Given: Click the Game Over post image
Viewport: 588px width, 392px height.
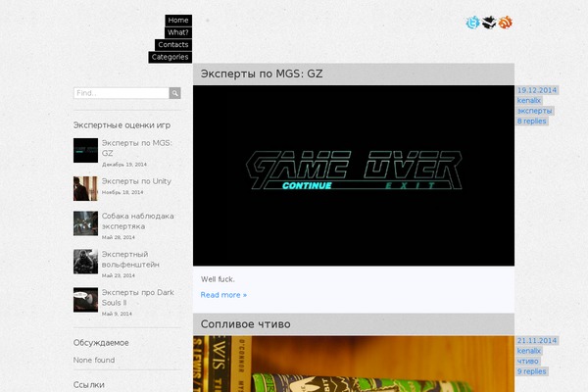Looking at the screenshot, I should pyautogui.click(x=354, y=175).
